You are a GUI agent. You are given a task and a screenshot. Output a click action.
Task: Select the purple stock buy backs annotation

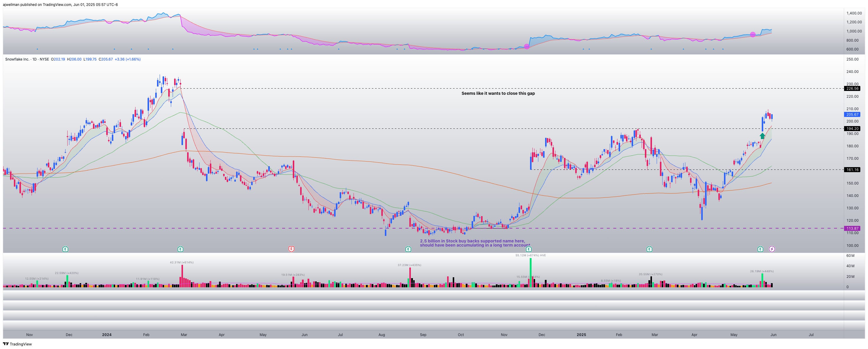475,243
